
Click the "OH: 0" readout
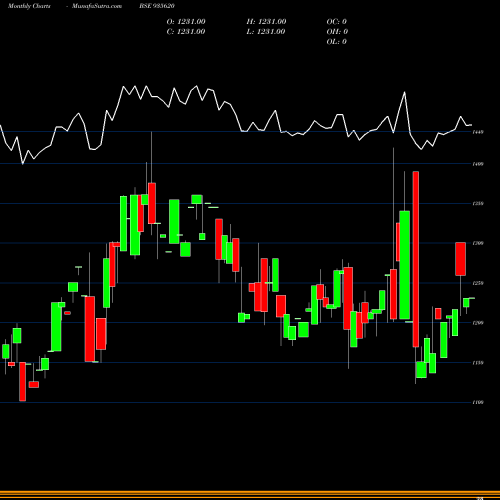tap(337, 32)
